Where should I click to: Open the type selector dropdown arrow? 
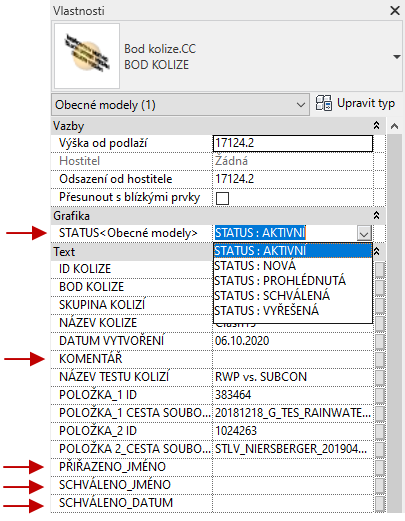397,57
